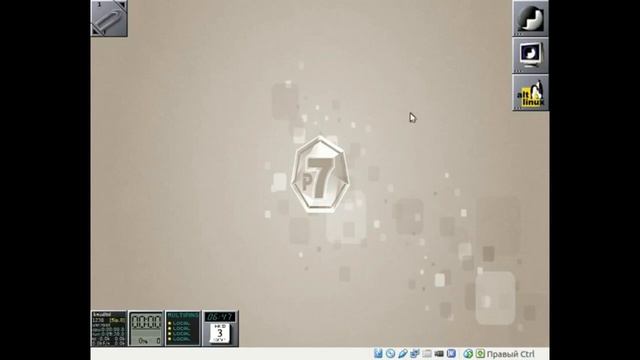Image resolution: width=640 pixels, height=360 pixels.
Task: Click the hard disk activity status icon
Action: [378, 353]
